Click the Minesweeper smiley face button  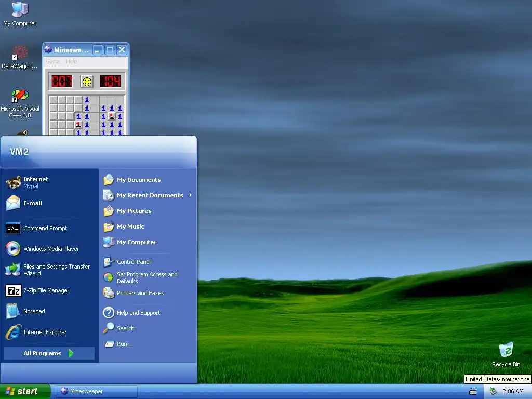click(87, 82)
